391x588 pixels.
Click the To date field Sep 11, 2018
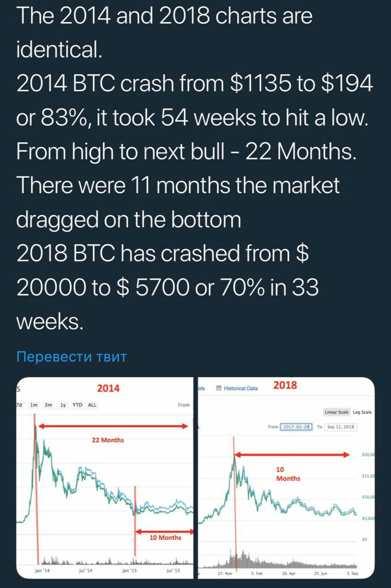[x=340, y=427]
